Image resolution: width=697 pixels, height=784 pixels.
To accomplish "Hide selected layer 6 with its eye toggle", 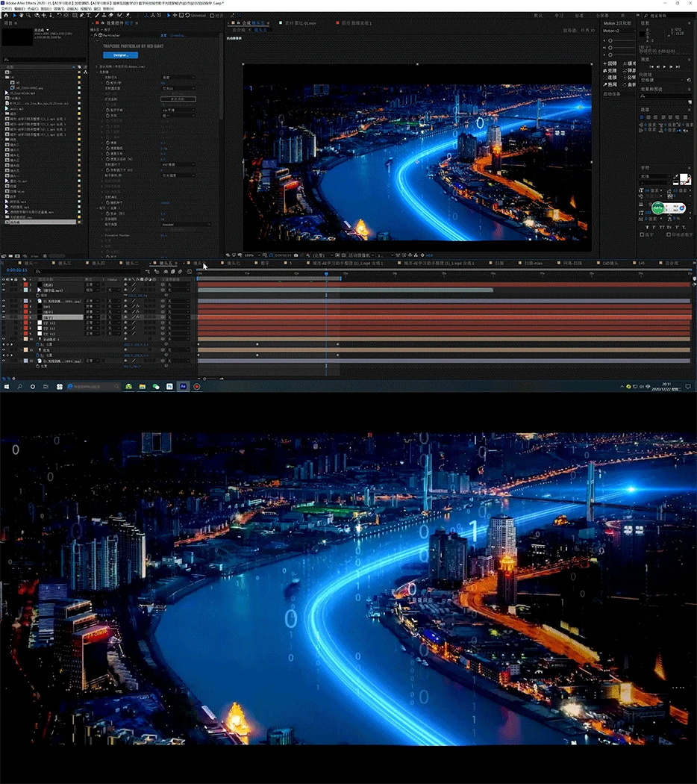I will tap(4, 317).
